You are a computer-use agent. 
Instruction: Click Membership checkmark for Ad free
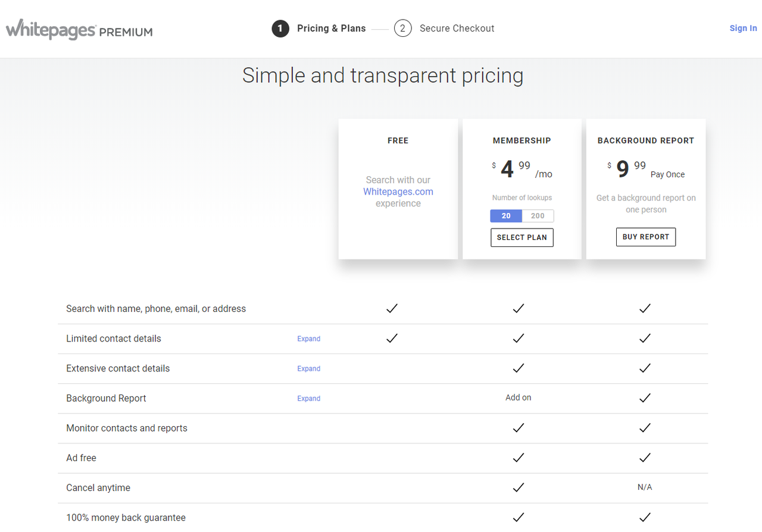coord(519,457)
